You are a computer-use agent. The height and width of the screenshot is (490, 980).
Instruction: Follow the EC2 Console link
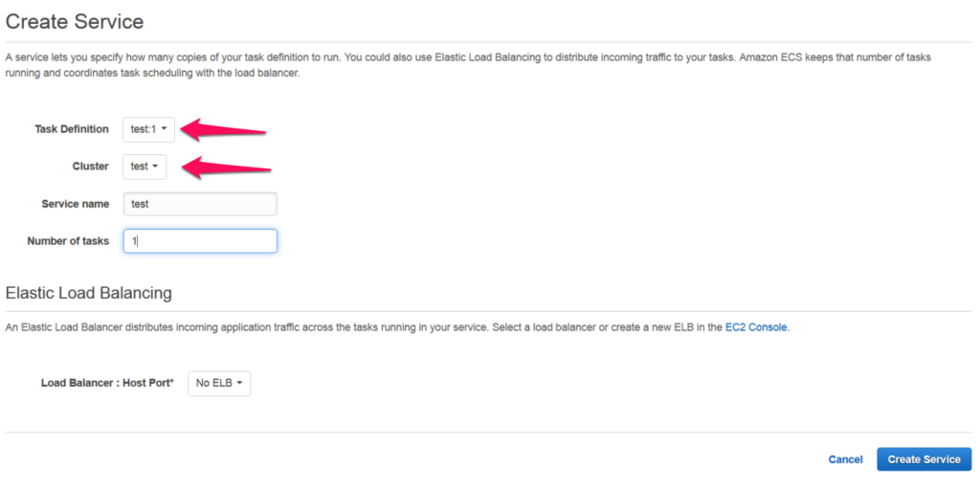pos(756,327)
